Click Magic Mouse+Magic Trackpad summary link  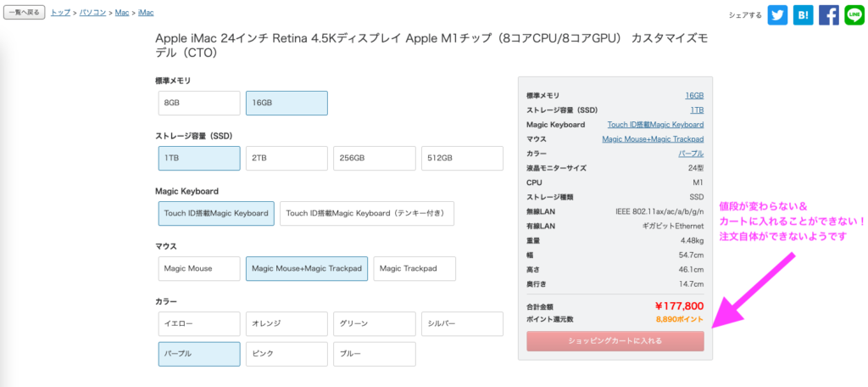pyautogui.click(x=654, y=139)
